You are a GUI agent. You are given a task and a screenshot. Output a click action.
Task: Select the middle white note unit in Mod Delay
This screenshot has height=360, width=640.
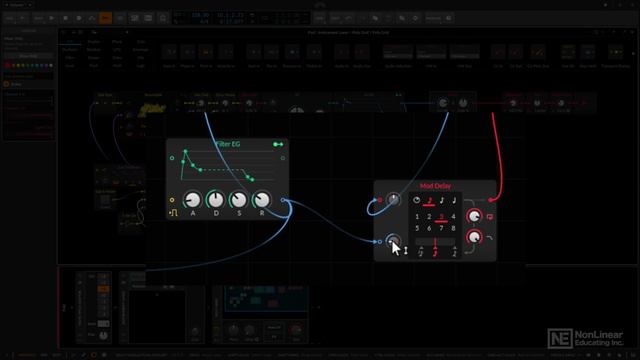[442, 200]
